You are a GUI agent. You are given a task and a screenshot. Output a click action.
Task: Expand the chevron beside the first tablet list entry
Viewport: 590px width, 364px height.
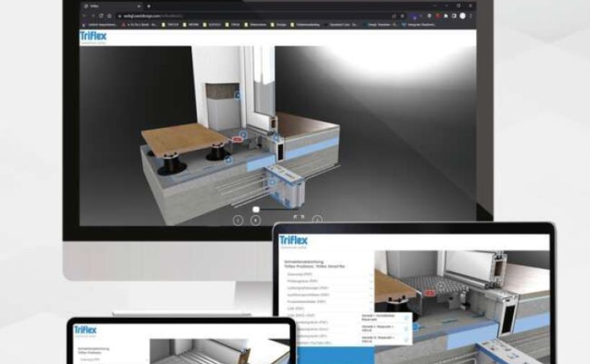pos(371,274)
